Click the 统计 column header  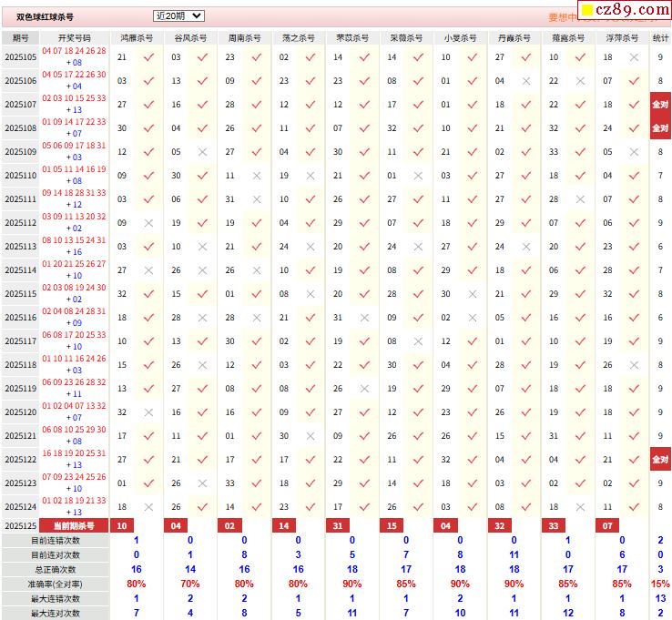coord(660,38)
